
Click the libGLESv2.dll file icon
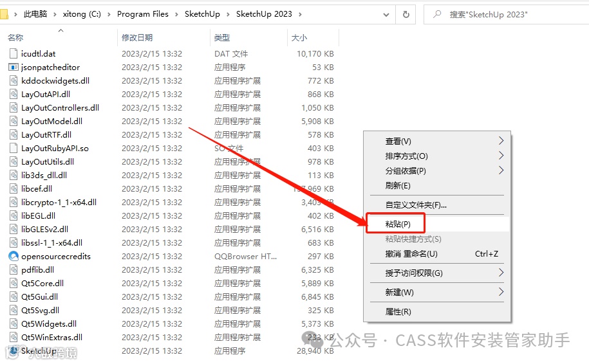pos(14,230)
